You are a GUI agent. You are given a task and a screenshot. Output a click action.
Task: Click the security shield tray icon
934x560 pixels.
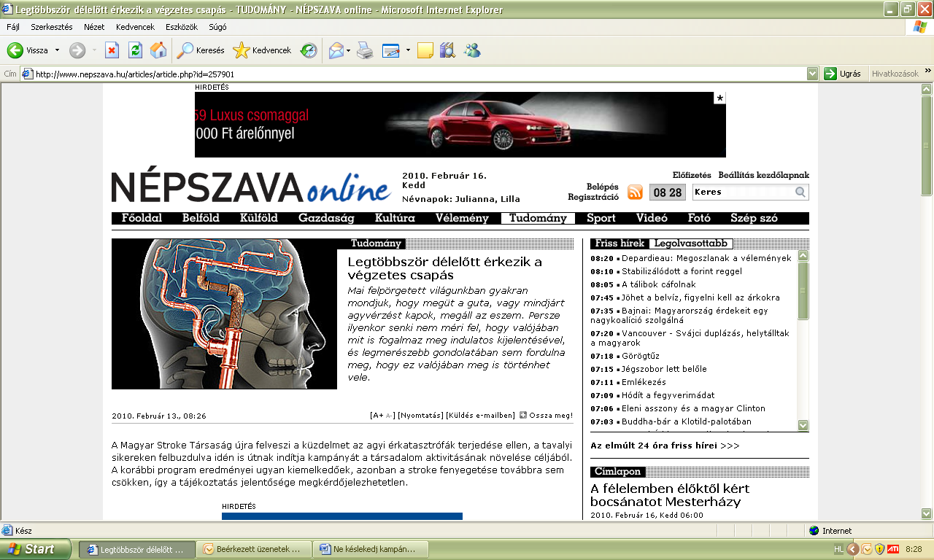[x=879, y=549]
